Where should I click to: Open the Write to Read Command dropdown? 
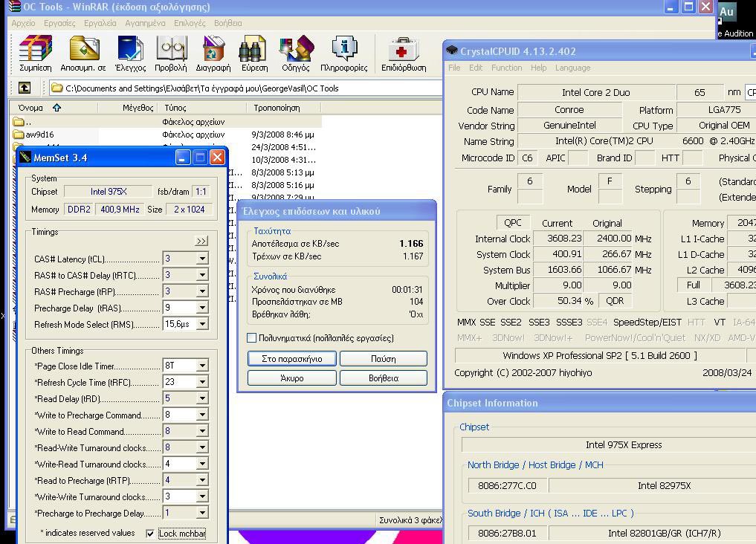pyautogui.click(x=202, y=431)
